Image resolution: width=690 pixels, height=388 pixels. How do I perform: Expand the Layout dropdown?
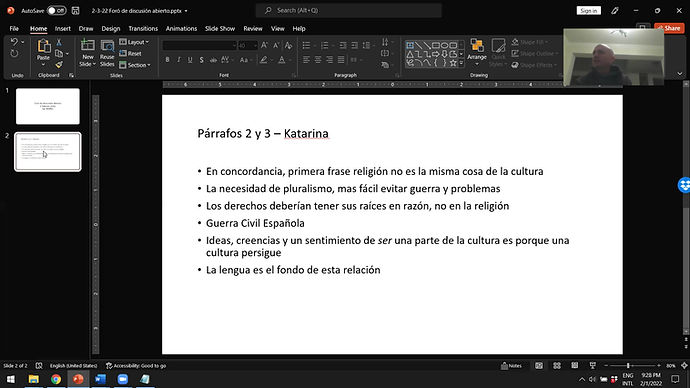(134, 42)
